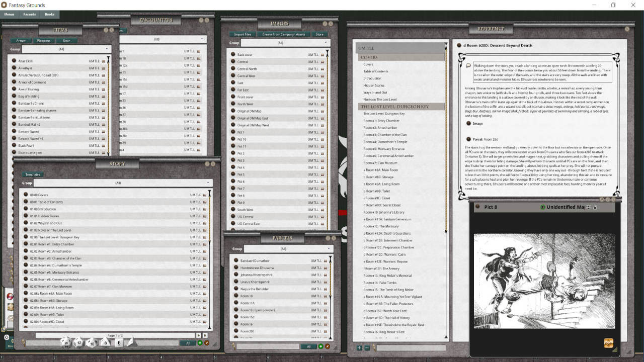Open the Records menu
This screenshot has width=644, height=362.
29,14
